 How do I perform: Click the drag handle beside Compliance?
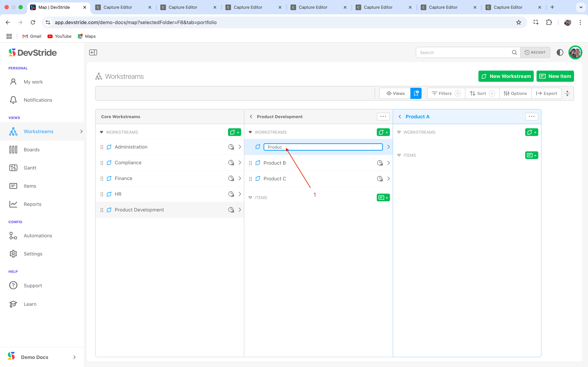tap(102, 163)
